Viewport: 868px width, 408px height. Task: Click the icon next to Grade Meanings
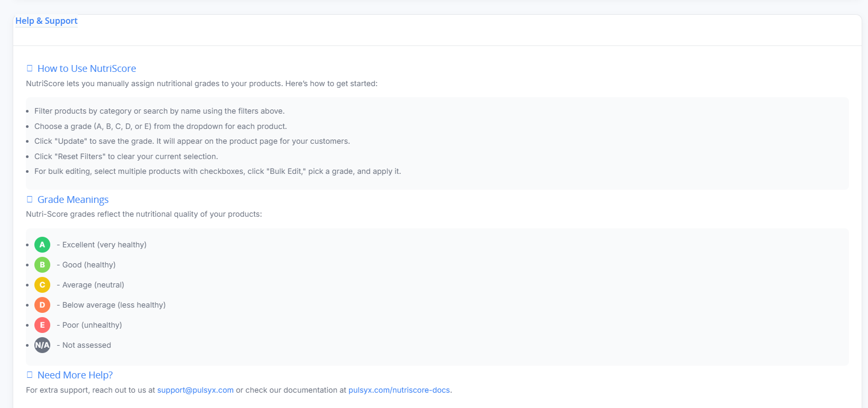pos(30,199)
